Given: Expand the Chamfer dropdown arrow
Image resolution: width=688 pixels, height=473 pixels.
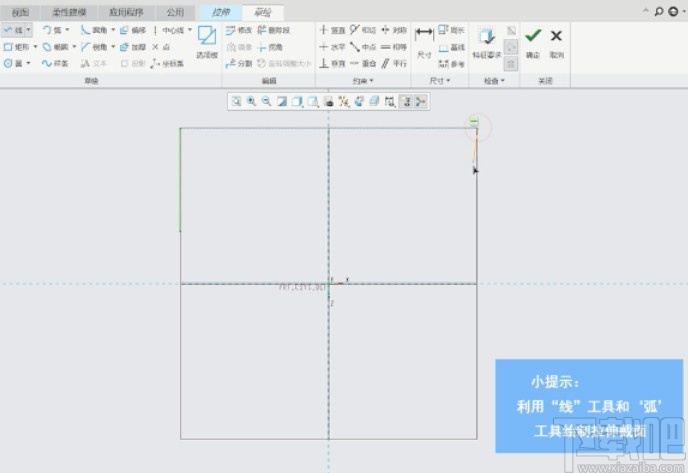Looking at the screenshot, I should [113, 47].
